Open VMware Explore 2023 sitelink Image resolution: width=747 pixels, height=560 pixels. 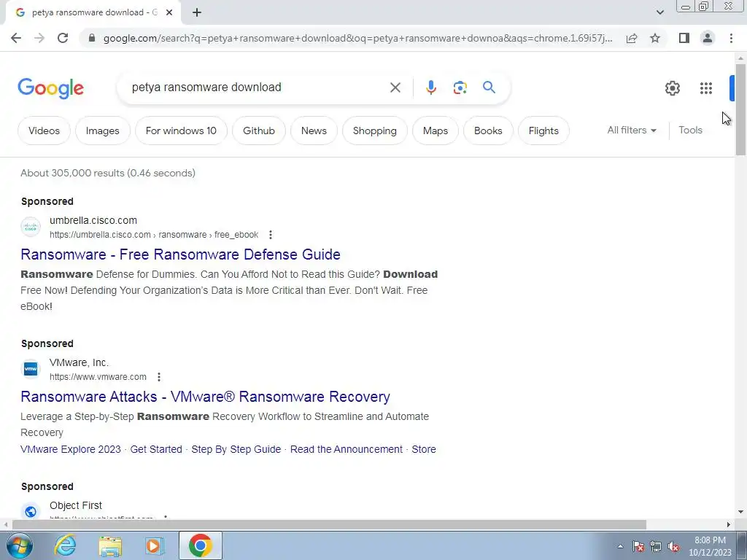point(71,449)
